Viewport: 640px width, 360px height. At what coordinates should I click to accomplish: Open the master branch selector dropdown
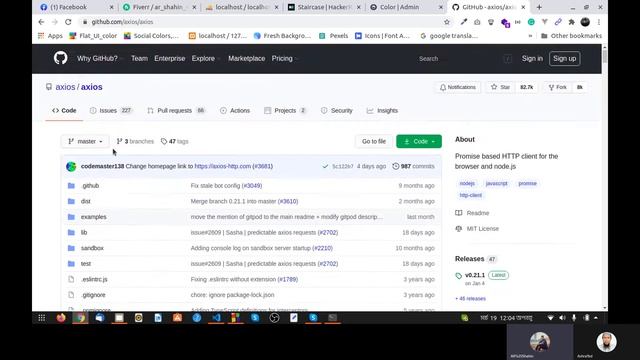point(85,141)
